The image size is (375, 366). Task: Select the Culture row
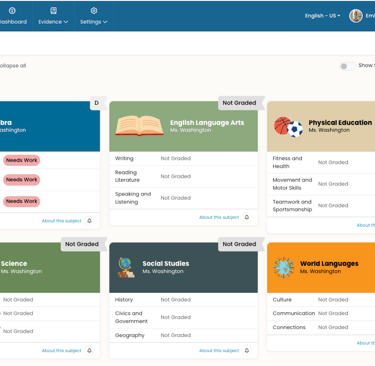(321, 300)
